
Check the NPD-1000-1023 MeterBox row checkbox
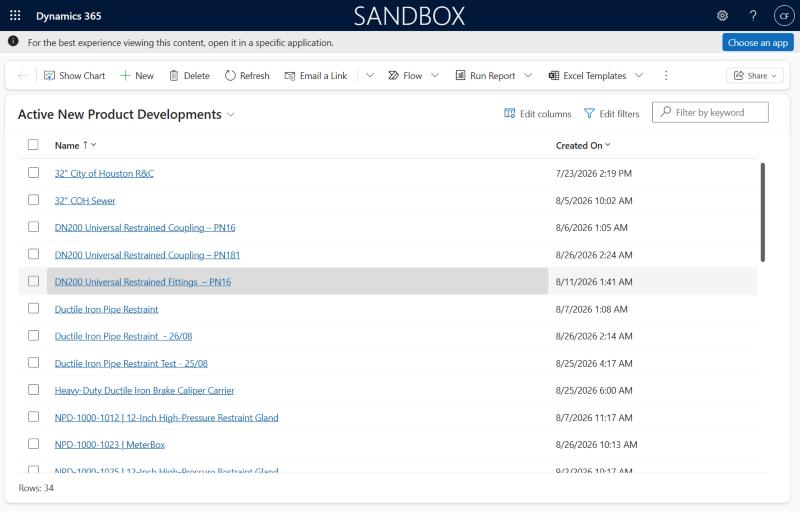(x=33, y=444)
